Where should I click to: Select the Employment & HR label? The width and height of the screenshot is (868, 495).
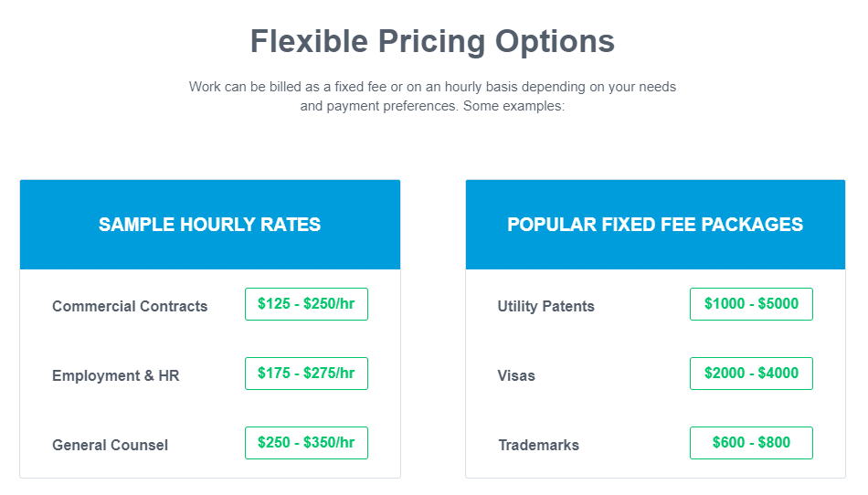116,375
